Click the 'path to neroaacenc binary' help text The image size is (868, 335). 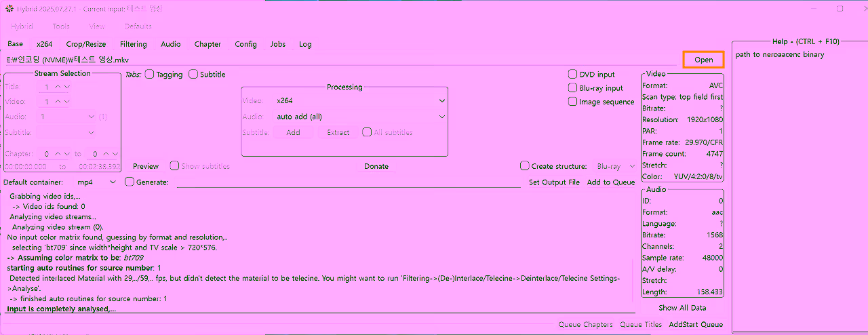coord(780,55)
